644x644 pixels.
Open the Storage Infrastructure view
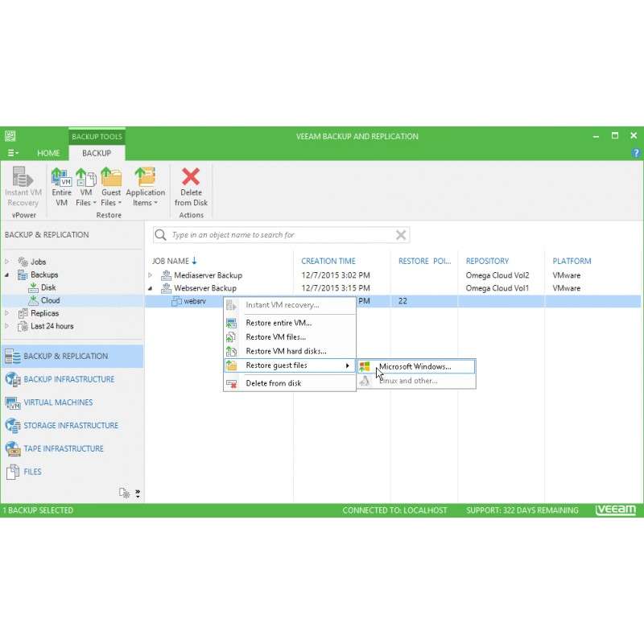72,426
